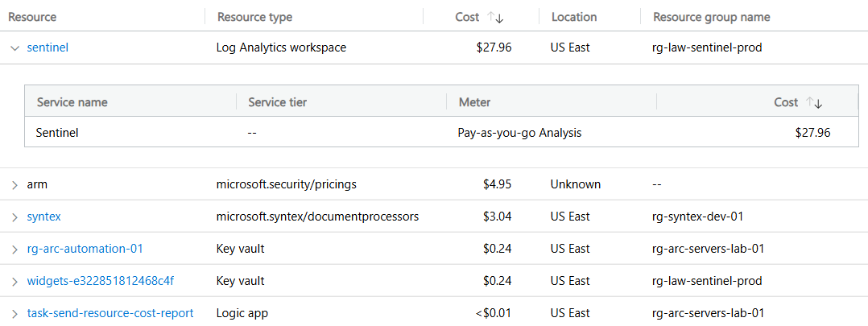The image size is (868, 326).
Task: Expand the rg-arc-automation-01 row
Action: click(14, 249)
